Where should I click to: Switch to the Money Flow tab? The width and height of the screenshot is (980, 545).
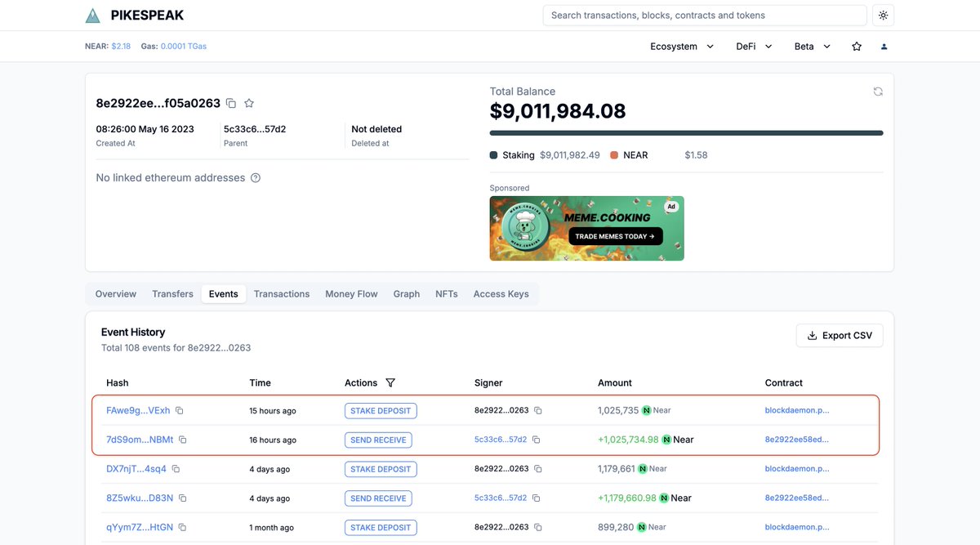click(351, 293)
